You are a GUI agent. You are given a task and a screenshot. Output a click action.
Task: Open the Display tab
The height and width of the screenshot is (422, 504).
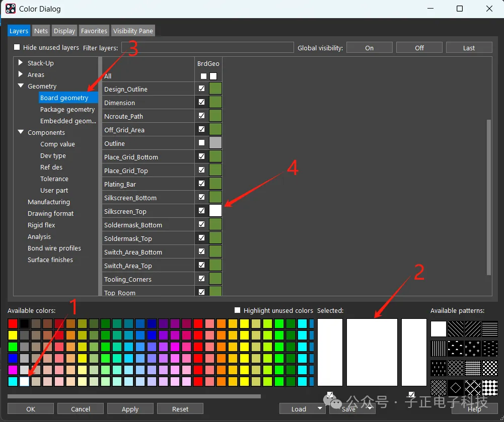pyautogui.click(x=64, y=31)
